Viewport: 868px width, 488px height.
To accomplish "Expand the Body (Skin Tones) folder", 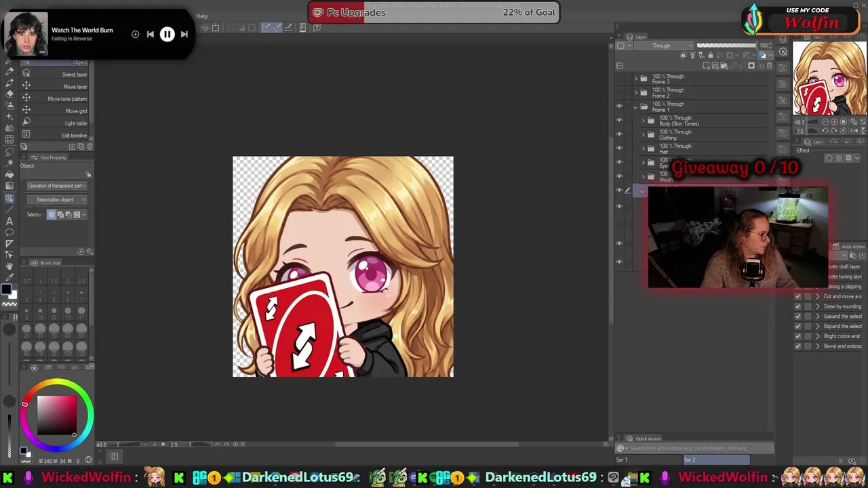I will click(644, 121).
